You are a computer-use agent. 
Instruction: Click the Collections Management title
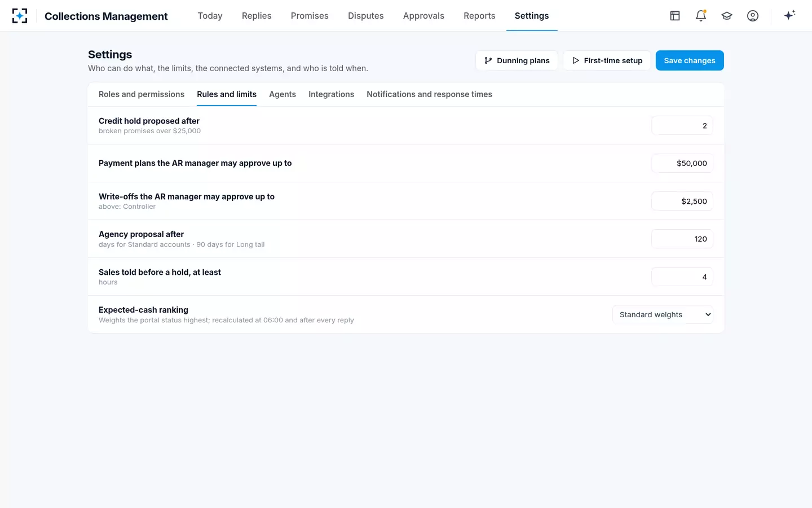pos(106,16)
